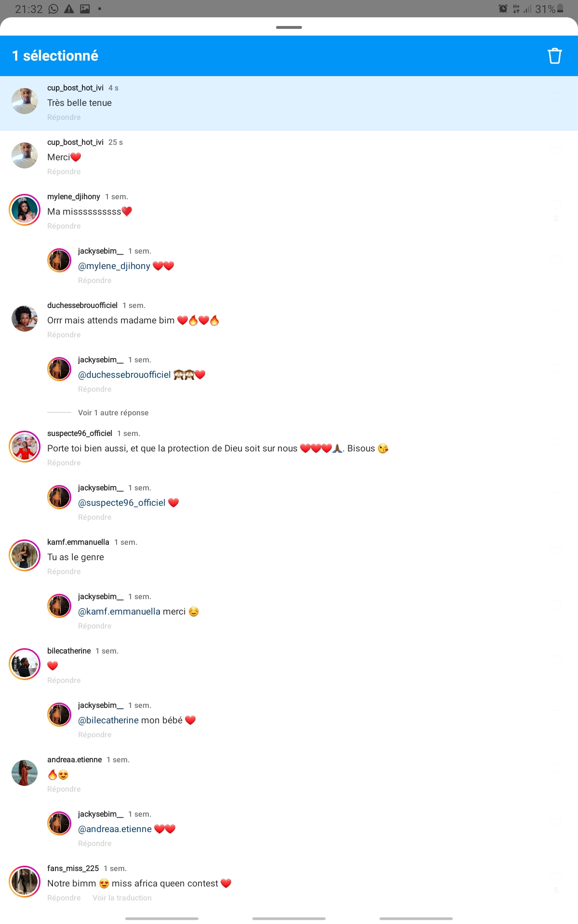Show translation via "Voir la traduction"
The image size is (578, 924).
(x=122, y=898)
